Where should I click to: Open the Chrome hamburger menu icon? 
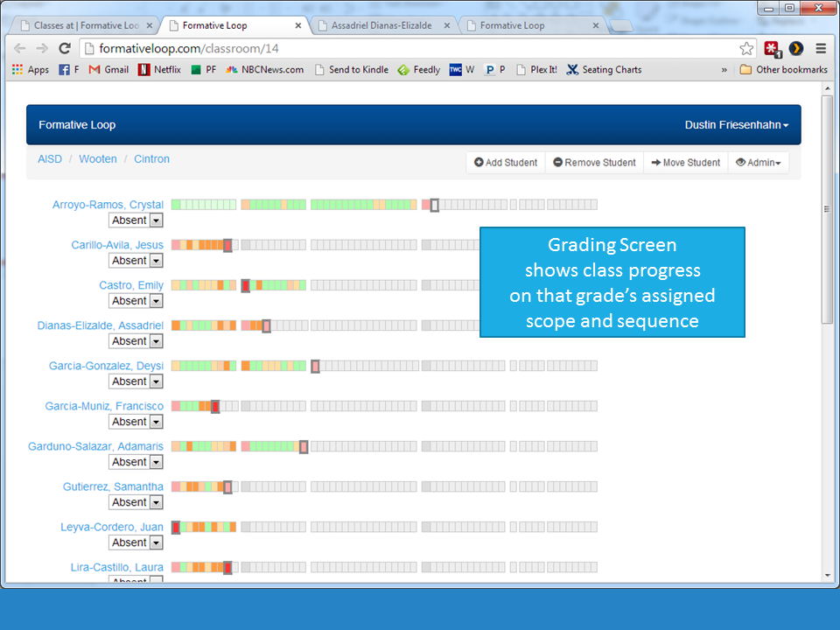click(821, 49)
